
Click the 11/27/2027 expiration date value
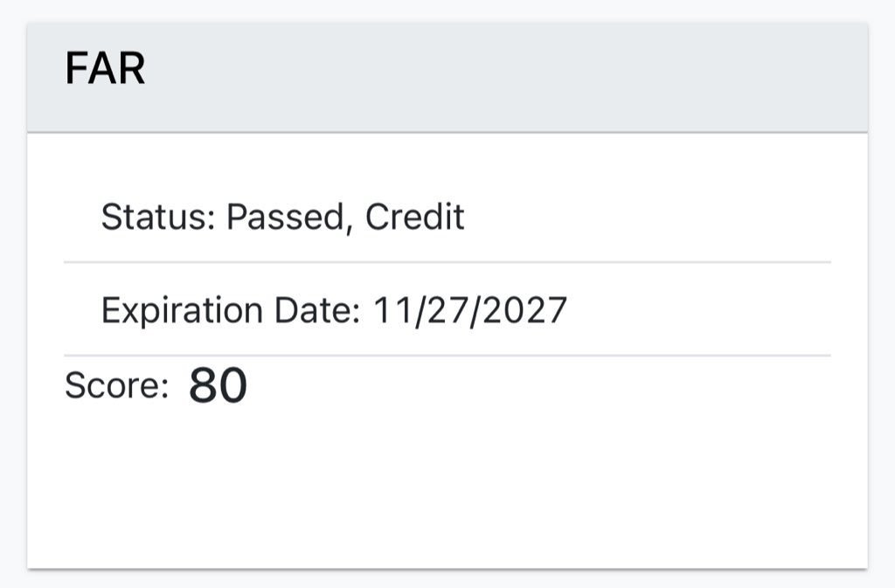[x=471, y=310]
